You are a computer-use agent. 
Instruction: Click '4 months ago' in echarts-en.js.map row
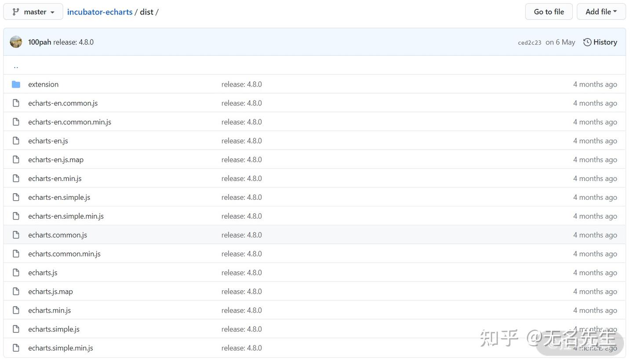pyautogui.click(x=595, y=160)
